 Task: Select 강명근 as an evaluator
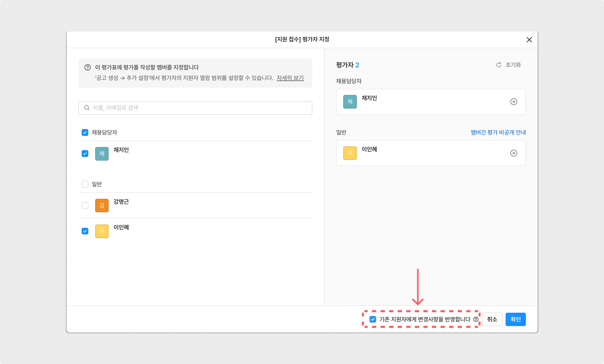(85, 205)
